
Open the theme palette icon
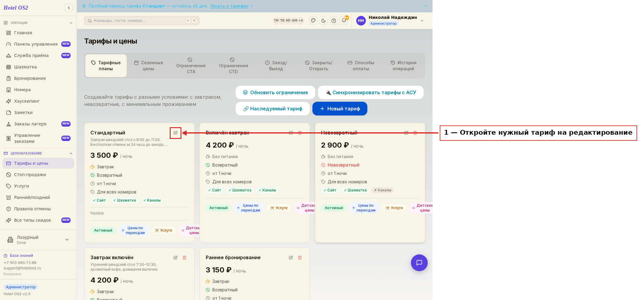tap(313, 20)
